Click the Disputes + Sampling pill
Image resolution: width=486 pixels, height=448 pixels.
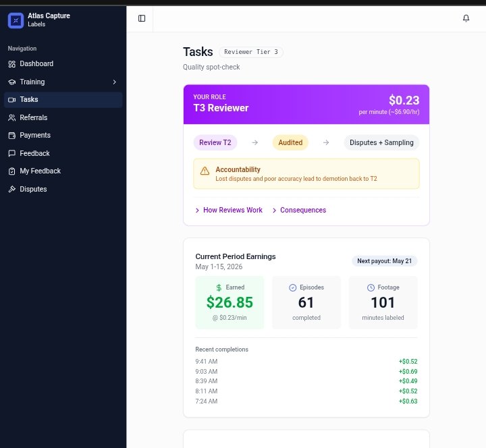tap(381, 142)
